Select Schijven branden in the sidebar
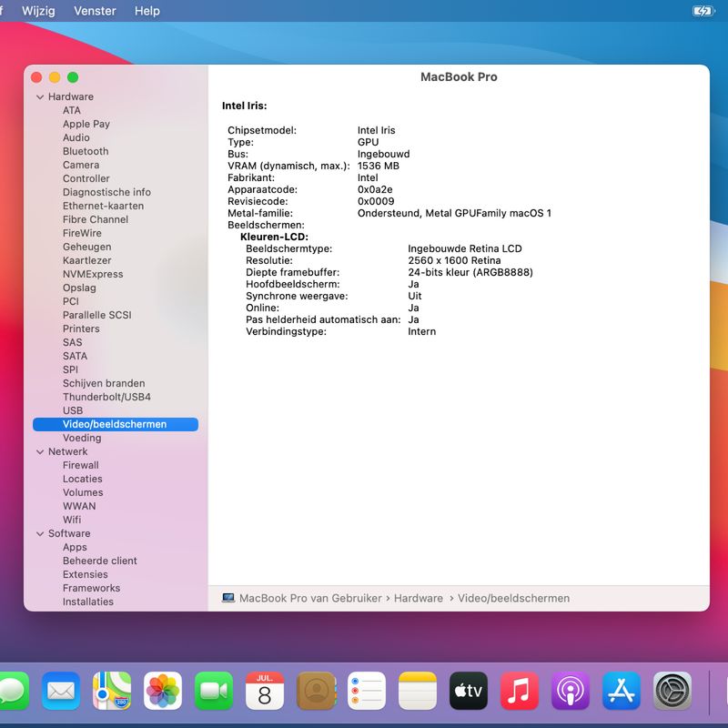Image resolution: width=728 pixels, height=728 pixels. pyautogui.click(x=104, y=383)
